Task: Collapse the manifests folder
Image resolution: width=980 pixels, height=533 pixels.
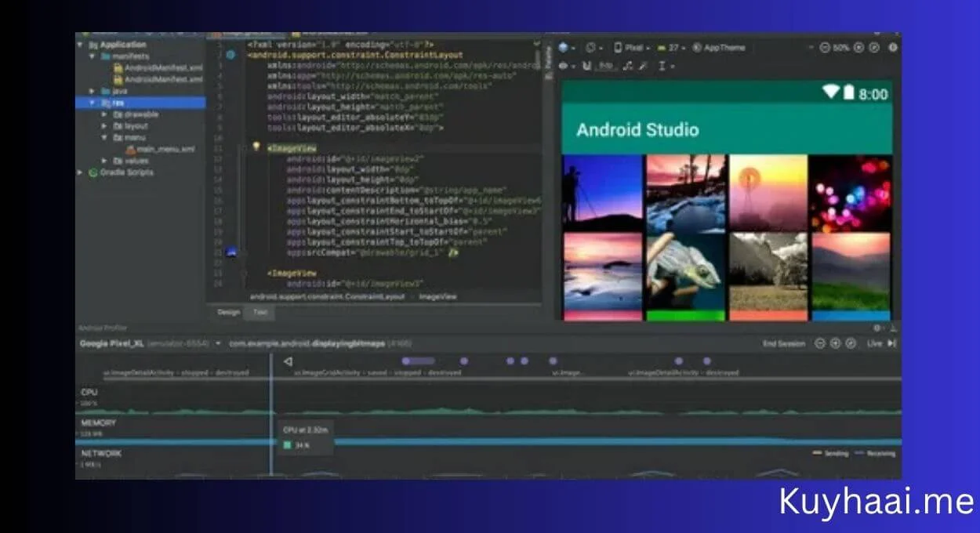Action: pyautogui.click(x=93, y=56)
